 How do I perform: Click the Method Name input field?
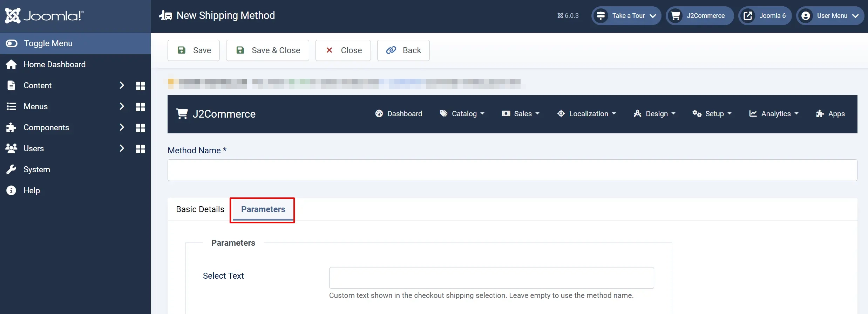[x=513, y=170]
